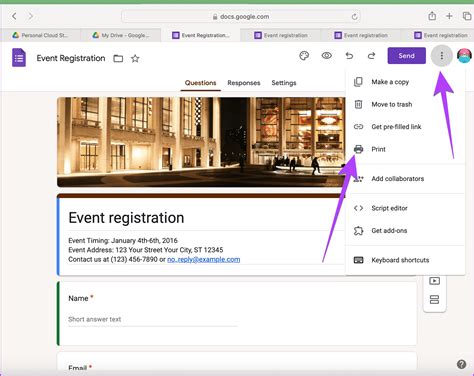Select Print from the menu
Image resolution: width=474 pixels, height=376 pixels.
pos(405,149)
